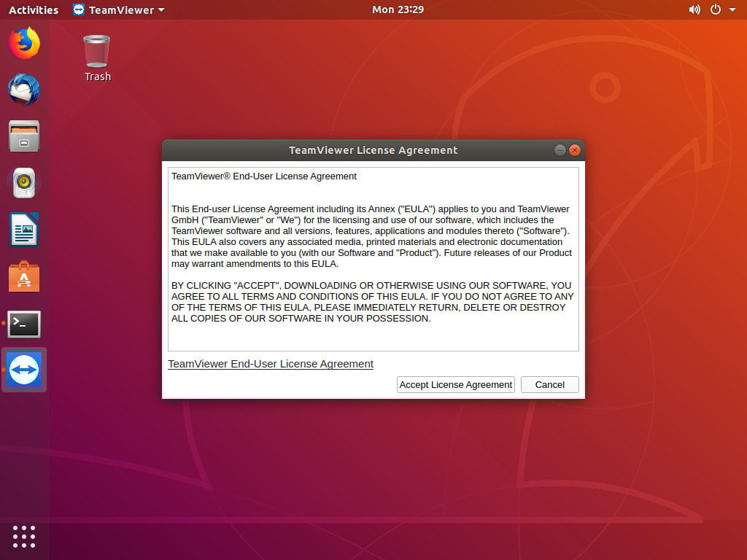Image resolution: width=747 pixels, height=560 pixels.
Task: Open the Mon 23:29 clock calendar
Action: click(x=398, y=9)
